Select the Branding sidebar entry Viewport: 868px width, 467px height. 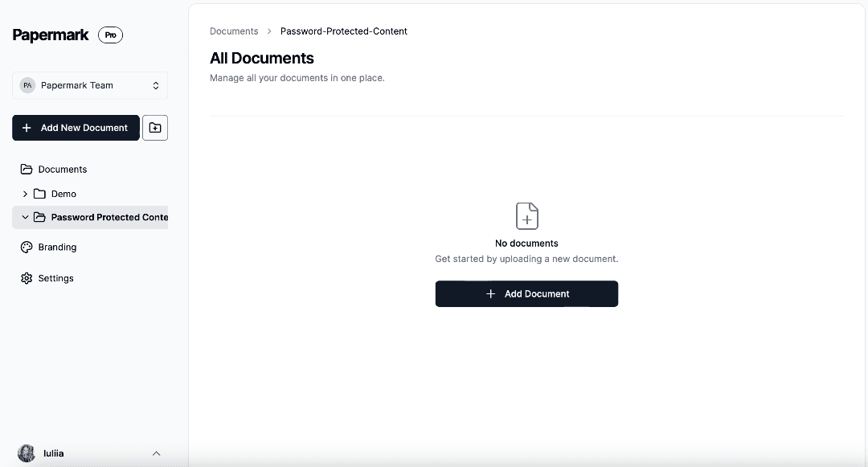(56, 247)
